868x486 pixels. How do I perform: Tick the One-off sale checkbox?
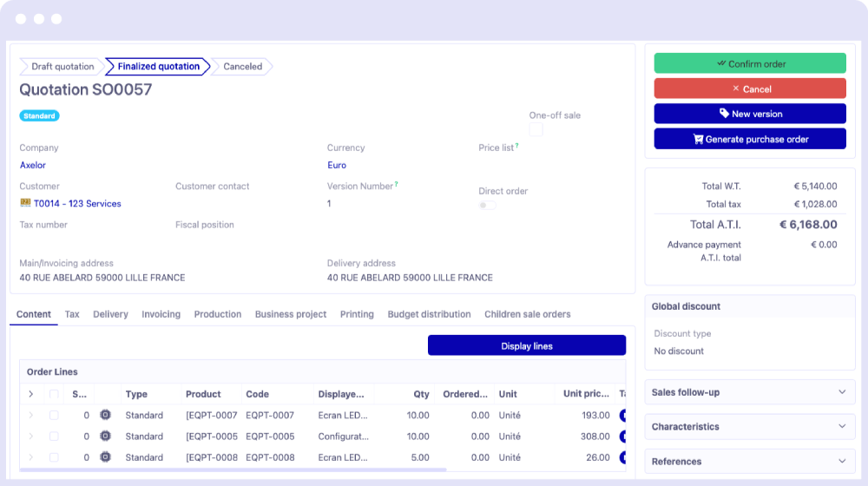(x=536, y=129)
